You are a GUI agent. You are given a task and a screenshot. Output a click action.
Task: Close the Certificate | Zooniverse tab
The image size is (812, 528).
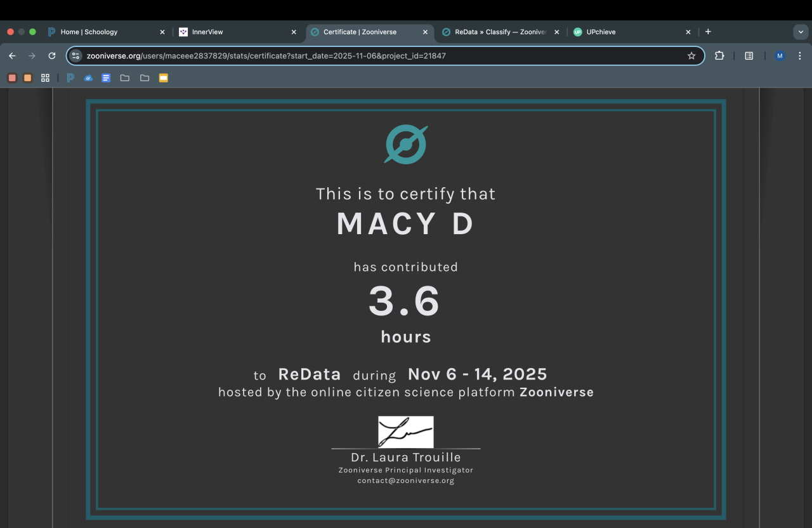[x=425, y=32]
